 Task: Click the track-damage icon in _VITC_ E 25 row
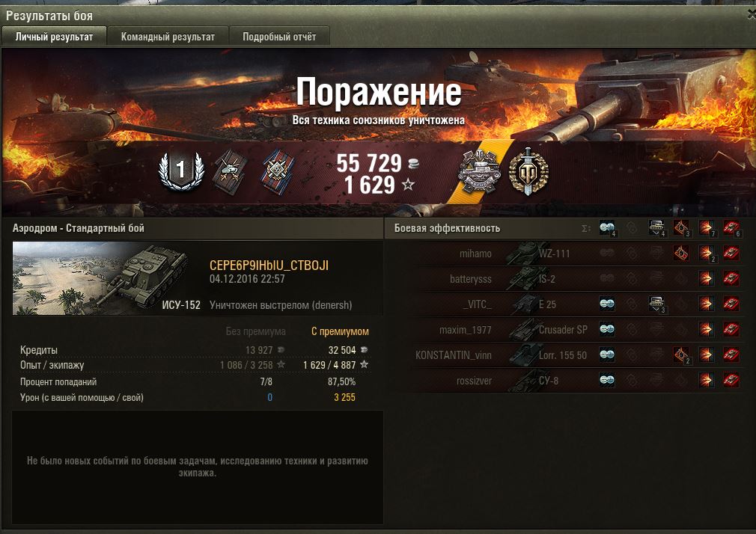coord(656,304)
